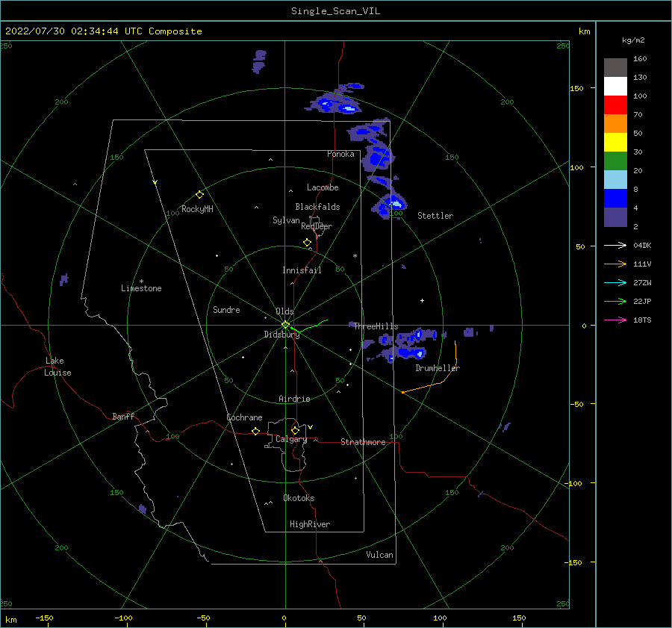
Task: Select the green 30 legend swatch
Action: (615, 161)
